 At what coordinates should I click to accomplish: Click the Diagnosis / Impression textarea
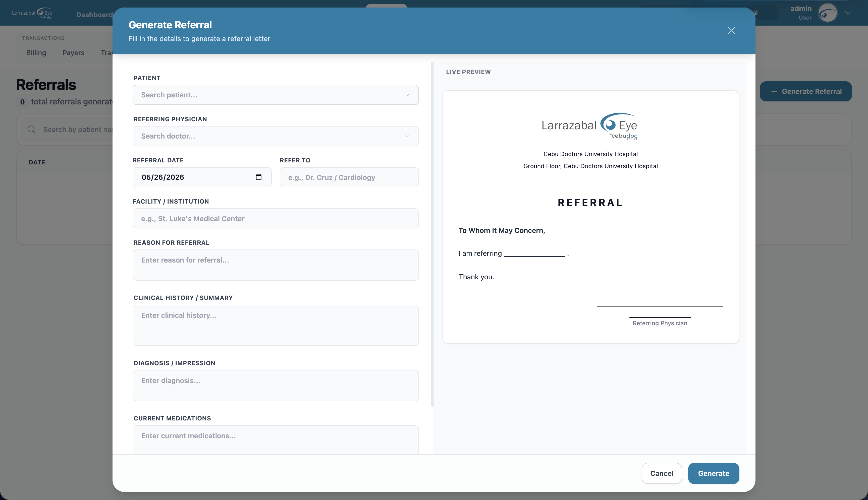pyautogui.click(x=276, y=385)
